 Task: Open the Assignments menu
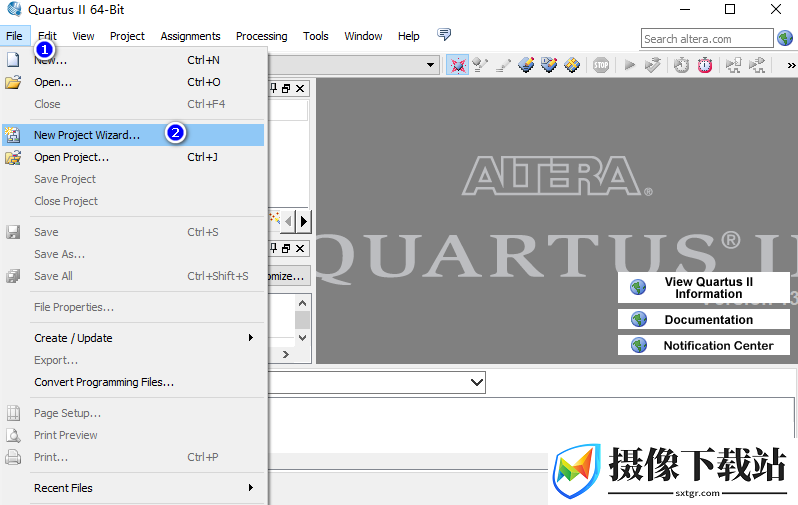(x=190, y=36)
